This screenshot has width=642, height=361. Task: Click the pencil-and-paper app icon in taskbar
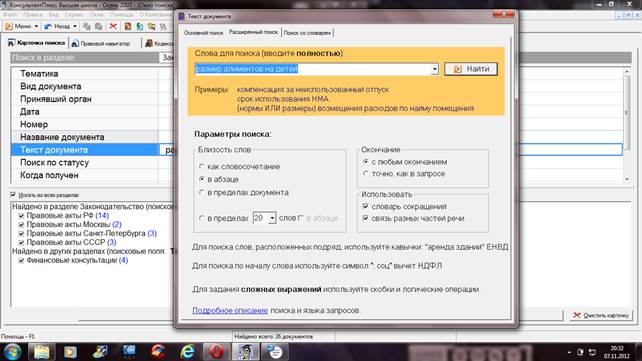(x=100, y=352)
